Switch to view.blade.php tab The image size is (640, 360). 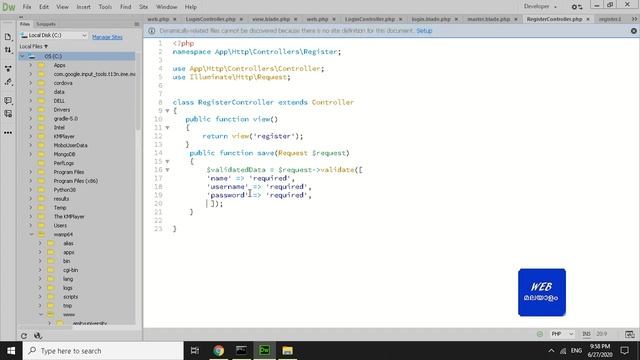pyautogui.click(x=271, y=19)
